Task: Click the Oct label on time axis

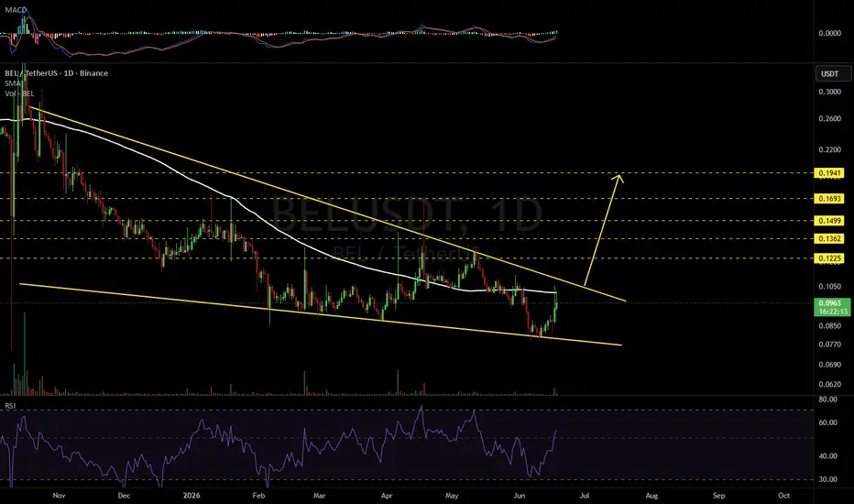Action: (x=783, y=496)
